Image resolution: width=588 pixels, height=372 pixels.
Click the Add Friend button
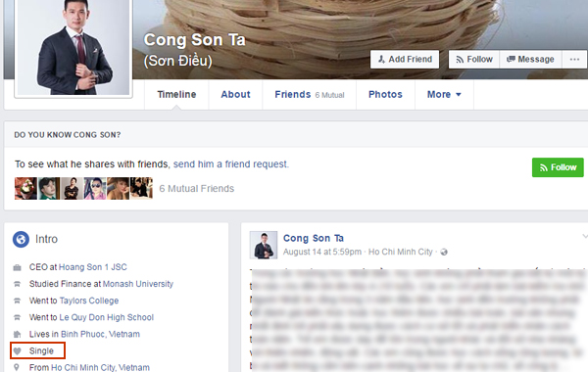(x=405, y=59)
